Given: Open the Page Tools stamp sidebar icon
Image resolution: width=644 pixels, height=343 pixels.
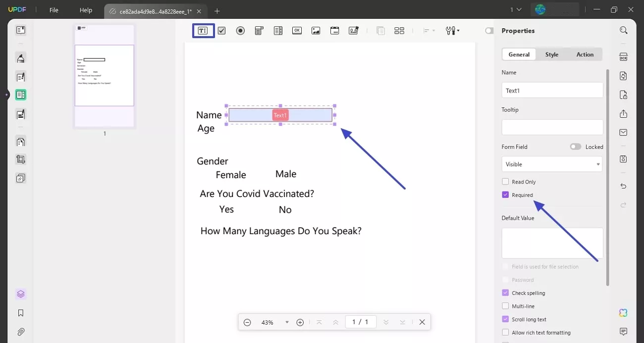Looking at the screenshot, I should 20,178.
